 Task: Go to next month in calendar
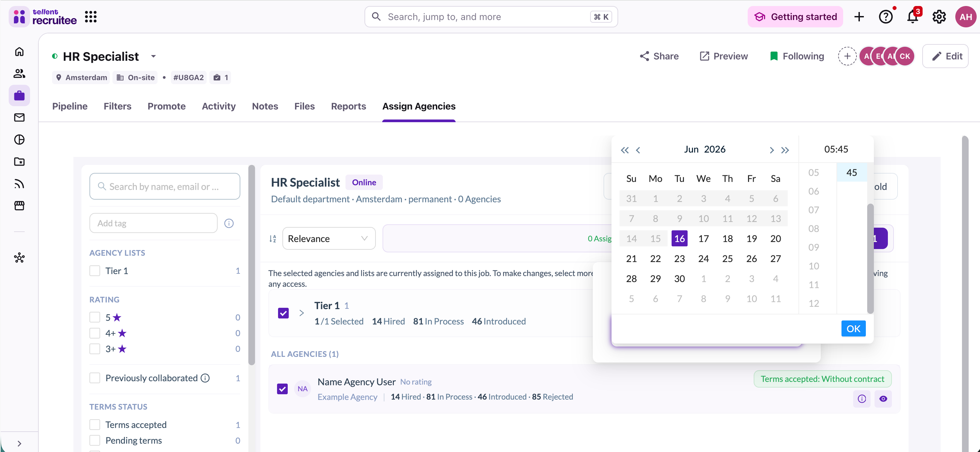coord(771,150)
